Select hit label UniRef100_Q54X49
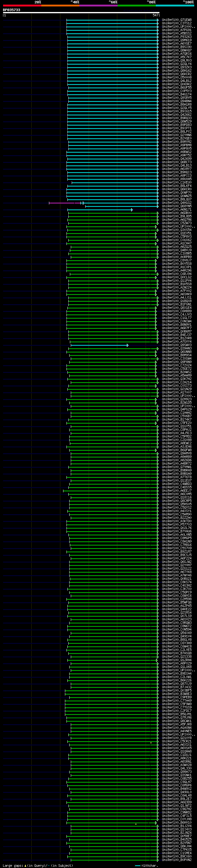 (176, 633)
